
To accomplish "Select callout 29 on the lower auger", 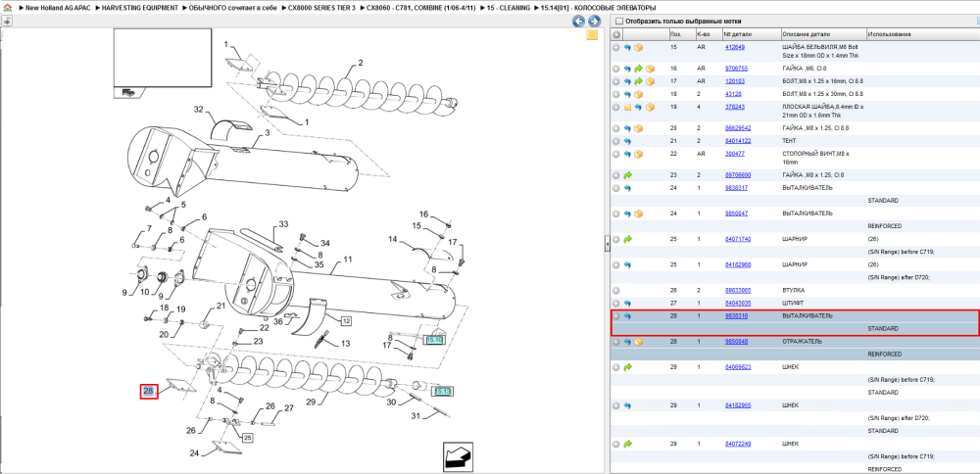I will click(x=312, y=403).
